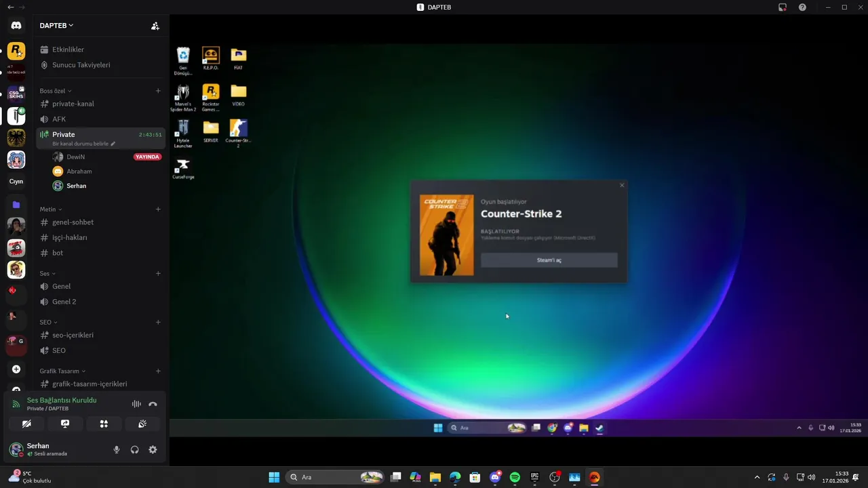Open Sunucu Takviyeleri page
This screenshot has height=488, width=868.
[100, 65]
